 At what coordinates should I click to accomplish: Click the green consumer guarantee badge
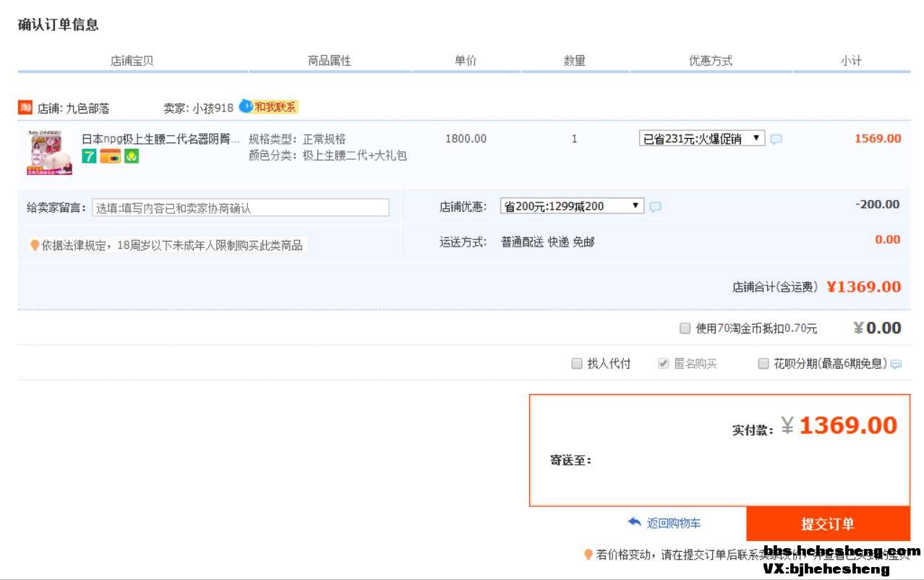click(131, 156)
